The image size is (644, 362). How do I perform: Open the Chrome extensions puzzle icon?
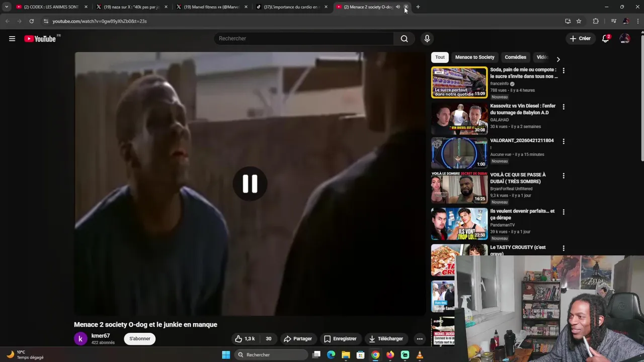click(x=596, y=21)
